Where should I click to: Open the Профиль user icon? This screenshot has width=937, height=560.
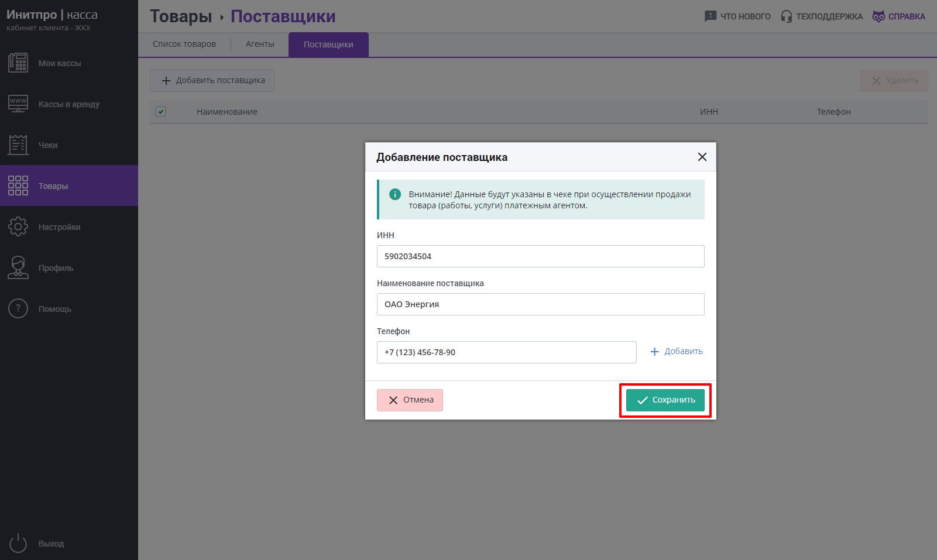18,267
